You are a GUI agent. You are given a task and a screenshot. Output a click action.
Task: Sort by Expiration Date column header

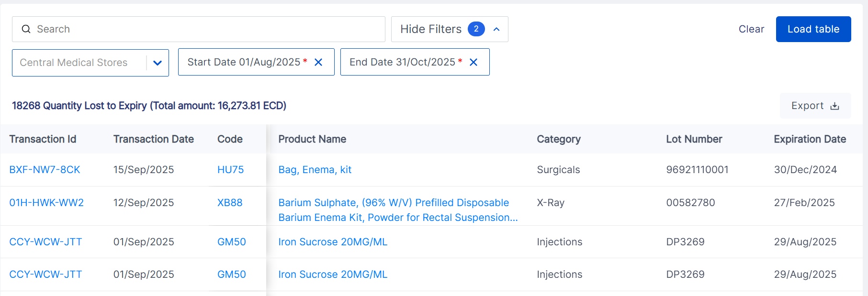pos(810,139)
